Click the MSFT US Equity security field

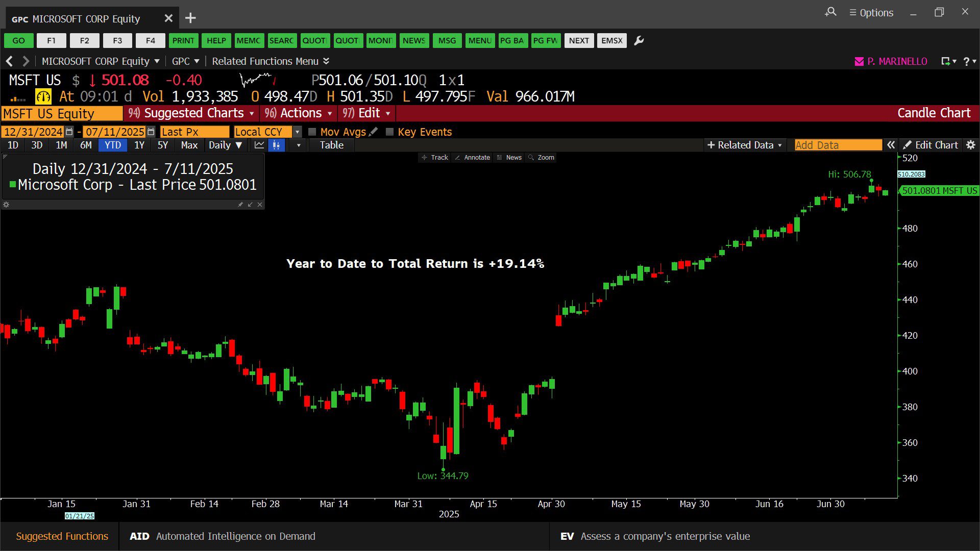point(62,113)
